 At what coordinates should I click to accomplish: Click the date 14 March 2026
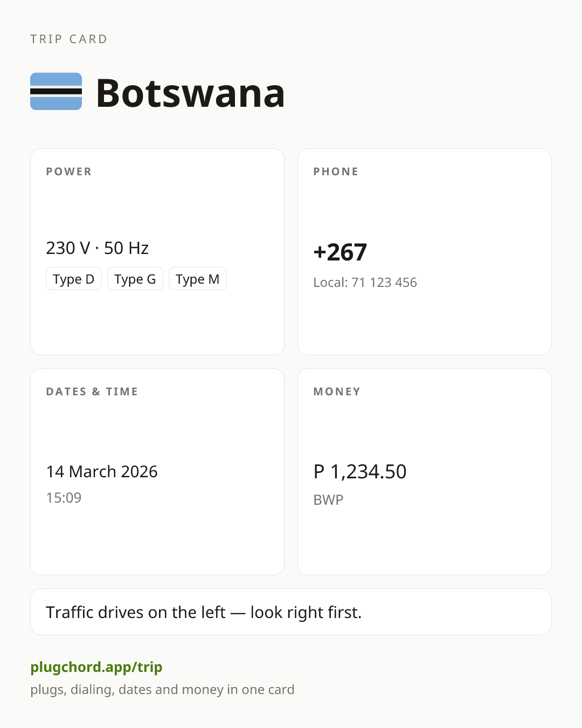click(102, 471)
